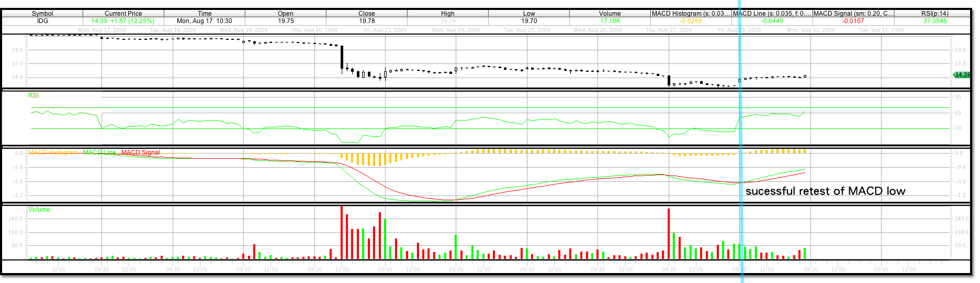
Task: Click the green 14.39 price tag marker
Action: pos(962,75)
